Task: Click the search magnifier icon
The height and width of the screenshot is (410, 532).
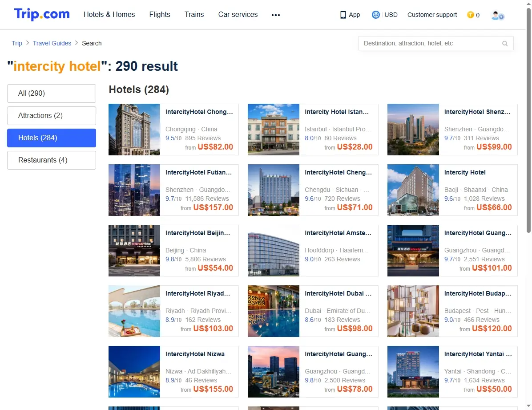Action: coord(505,44)
